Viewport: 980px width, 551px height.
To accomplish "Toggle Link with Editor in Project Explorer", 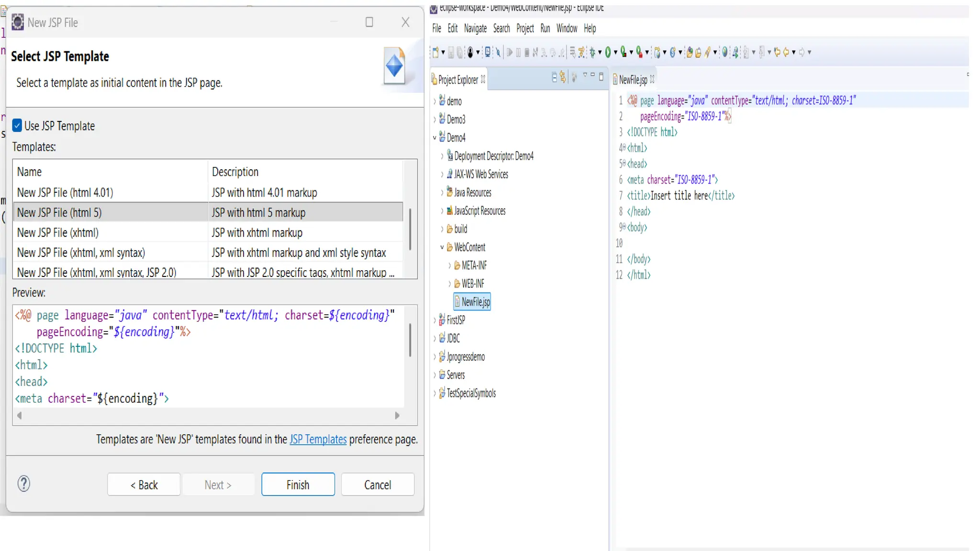I will (563, 77).
